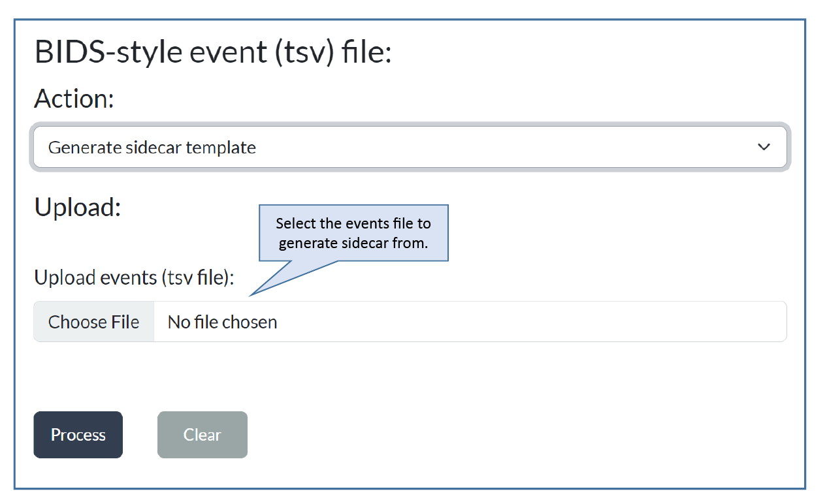This screenshot has height=504, width=827.
Task: Click the word 'BIDS-style' in the title
Action: point(108,52)
